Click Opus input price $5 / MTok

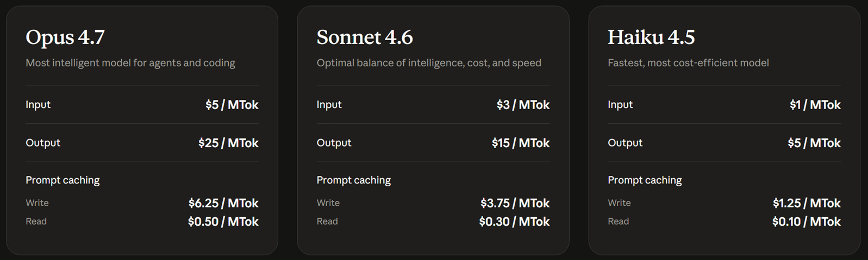232,105
